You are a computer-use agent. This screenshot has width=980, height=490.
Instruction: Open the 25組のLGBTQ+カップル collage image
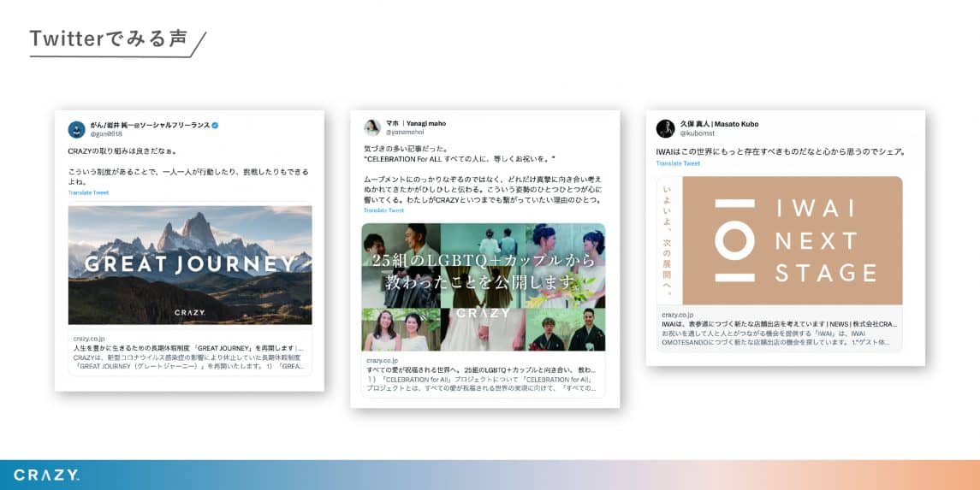pyautogui.click(x=483, y=287)
